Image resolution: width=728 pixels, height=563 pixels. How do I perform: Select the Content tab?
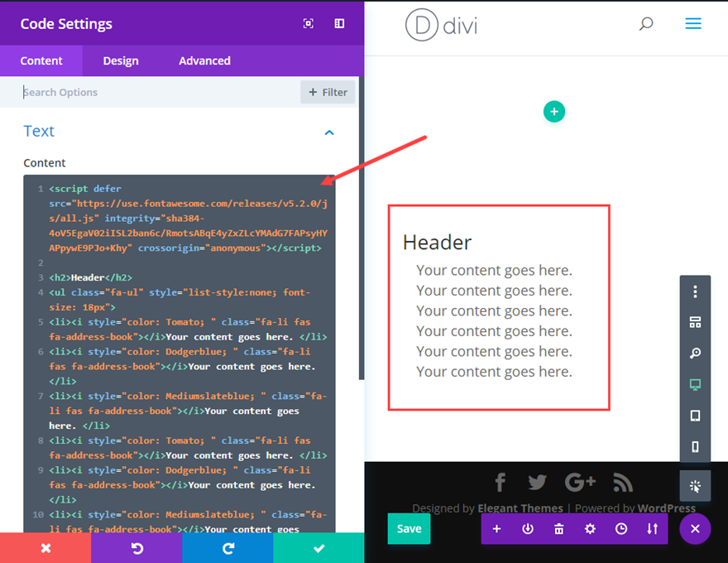pos(41,60)
